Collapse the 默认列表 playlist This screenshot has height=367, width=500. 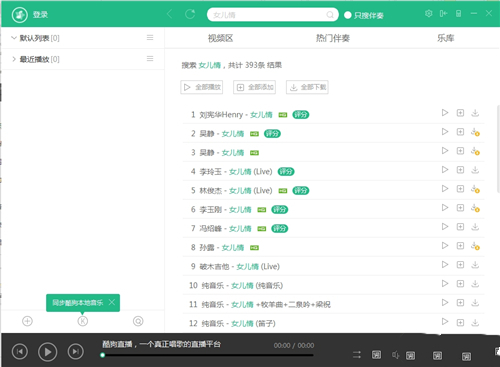click(14, 38)
